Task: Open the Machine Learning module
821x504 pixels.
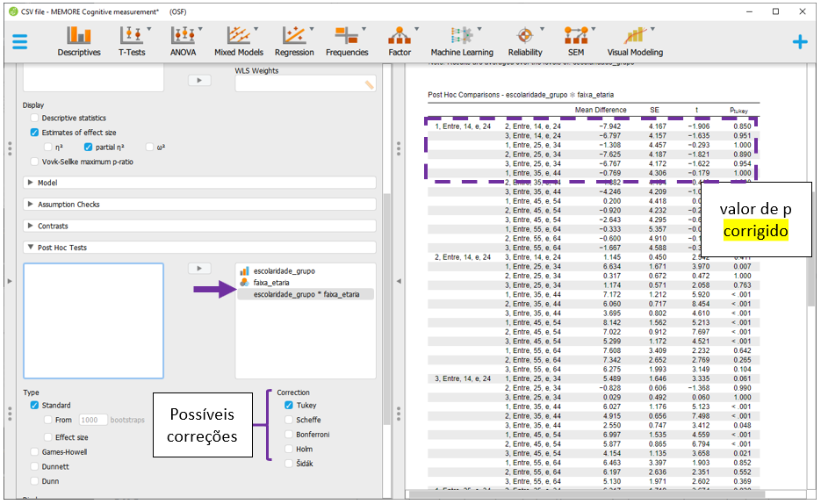Action: [x=462, y=40]
